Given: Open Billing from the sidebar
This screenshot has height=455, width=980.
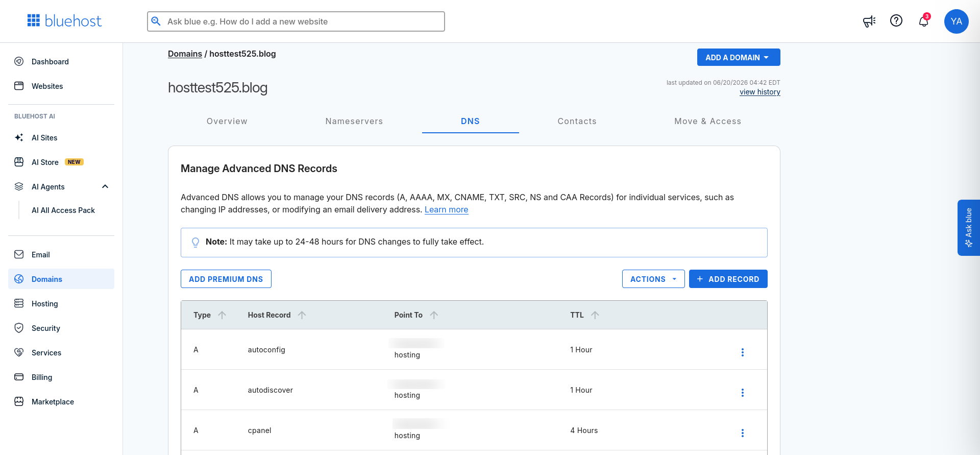Looking at the screenshot, I should (x=42, y=377).
